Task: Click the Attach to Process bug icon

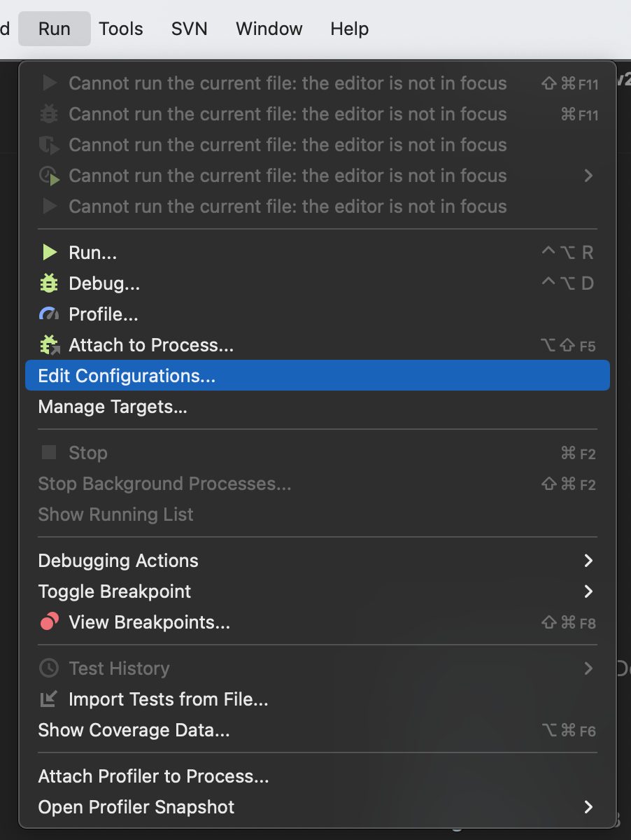Action: tap(50, 345)
